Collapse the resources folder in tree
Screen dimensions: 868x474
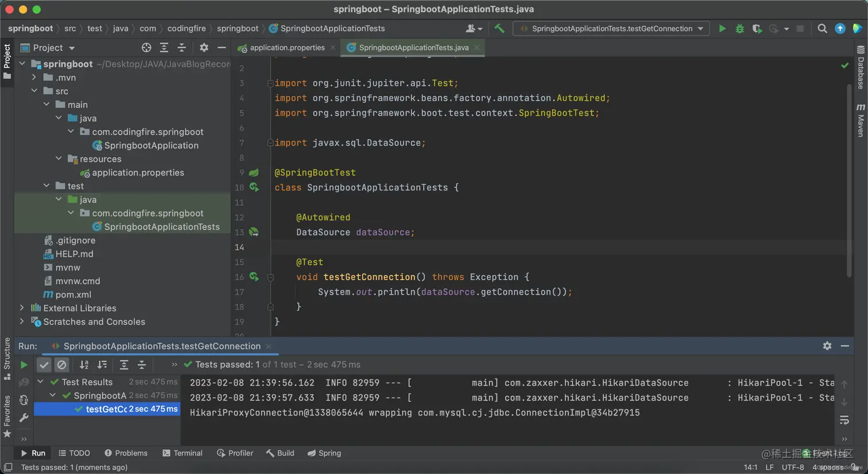pos(59,159)
